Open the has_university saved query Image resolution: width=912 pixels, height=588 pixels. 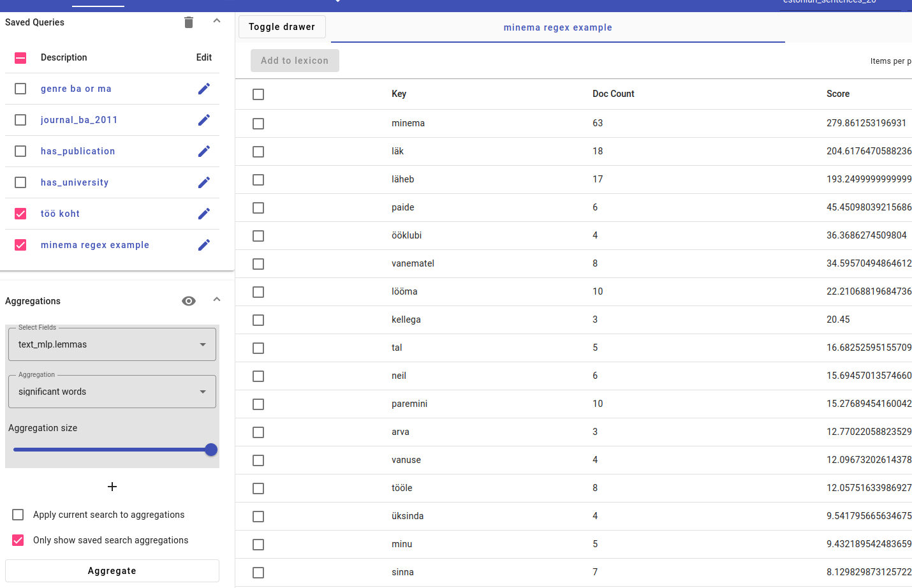pos(75,182)
